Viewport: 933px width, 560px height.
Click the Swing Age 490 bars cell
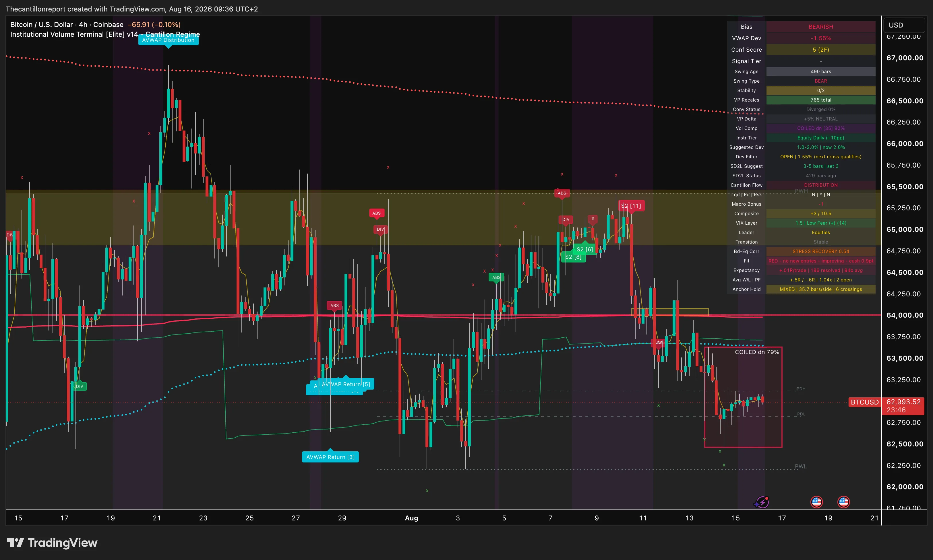(820, 72)
